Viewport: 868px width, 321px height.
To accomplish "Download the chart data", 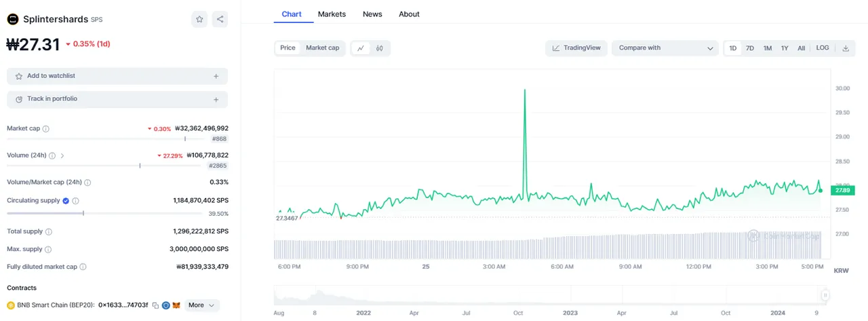I will [846, 48].
